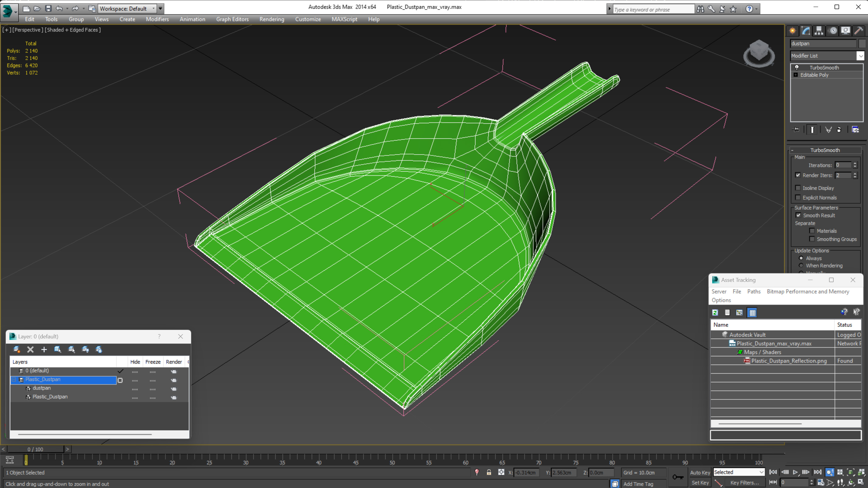Toggle Show End Result icon
Screen dimensions: 868x488
tap(812, 130)
